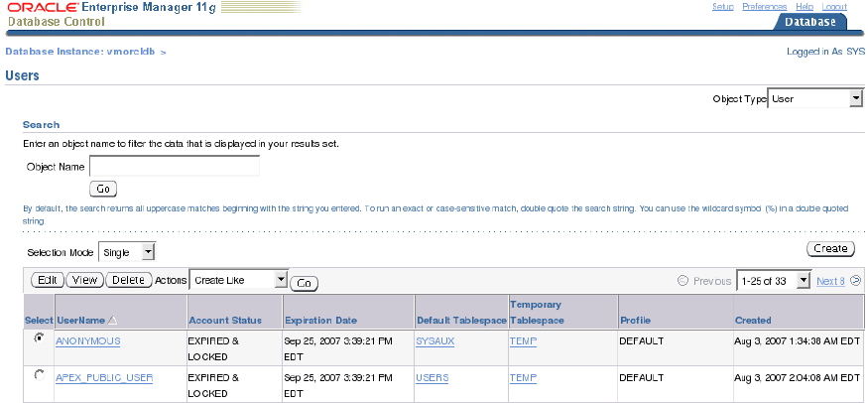Click the UserName sort triangle icon

click(x=112, y=320)
